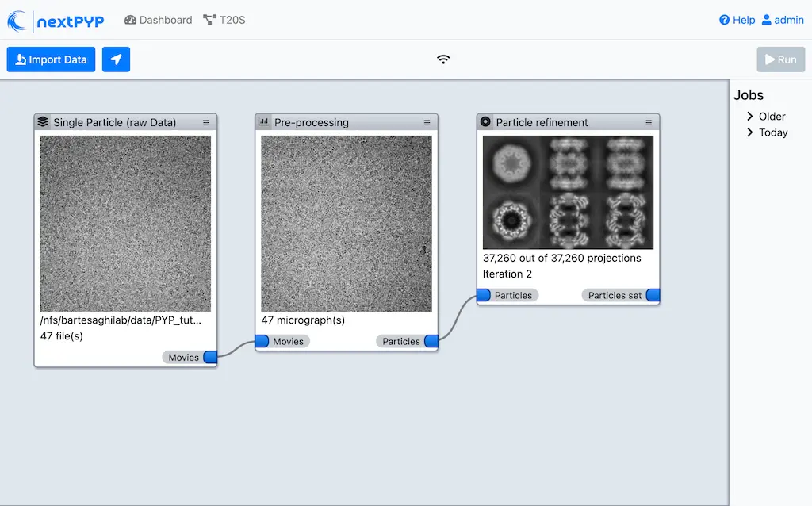Image resolution: width=812 pixels, height=506 pixels.
Task: Click the Dashboard gauge icon
Action: point(129,20)
